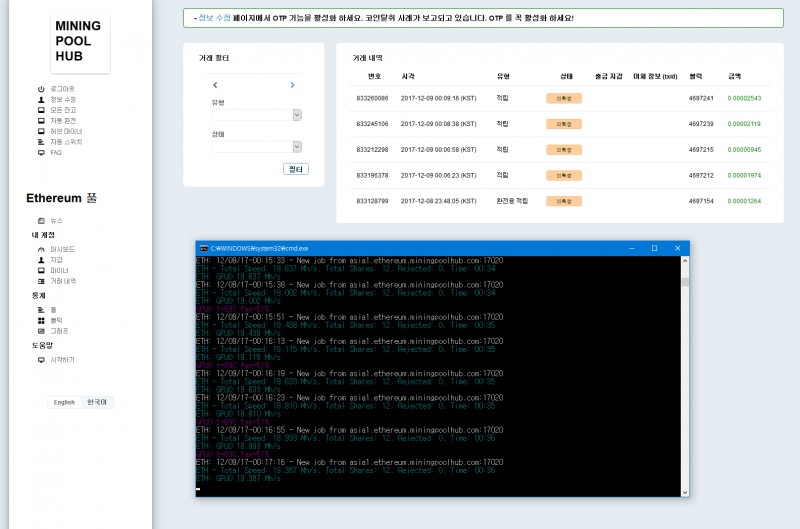Switch site language to English

pyautogui.click(x=64, y=402)
